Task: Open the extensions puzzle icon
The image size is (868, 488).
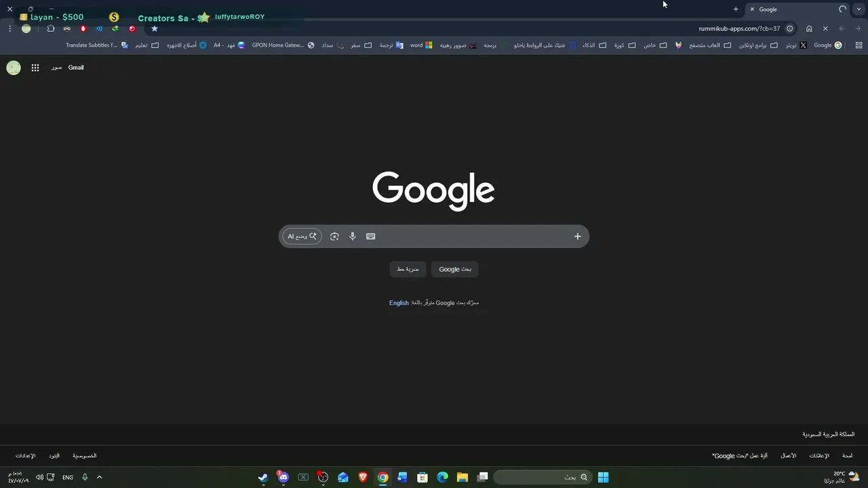Action: (x=51, y=28)
